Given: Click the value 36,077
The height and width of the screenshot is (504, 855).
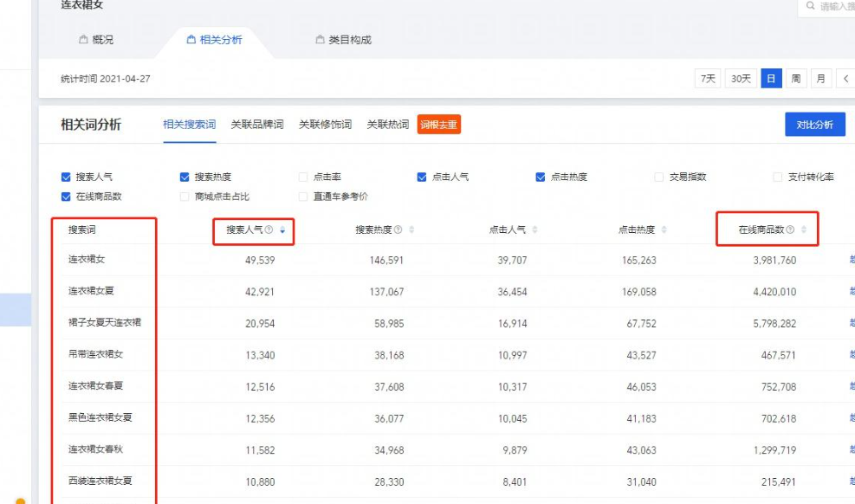Looking at the screenshot, I should (x=389, y=418).
